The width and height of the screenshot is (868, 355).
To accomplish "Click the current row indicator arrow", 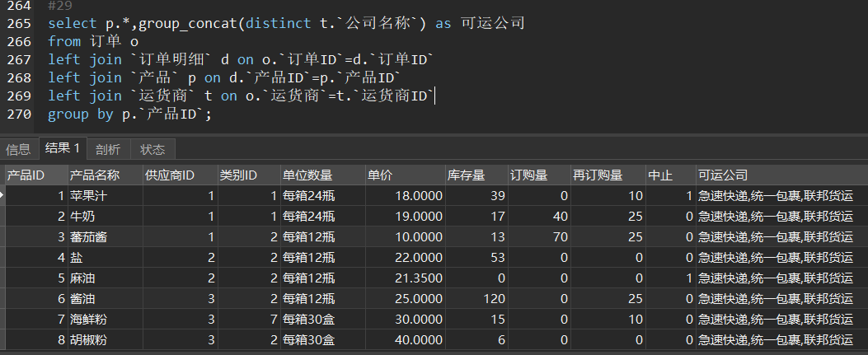I will click(2, 196).
